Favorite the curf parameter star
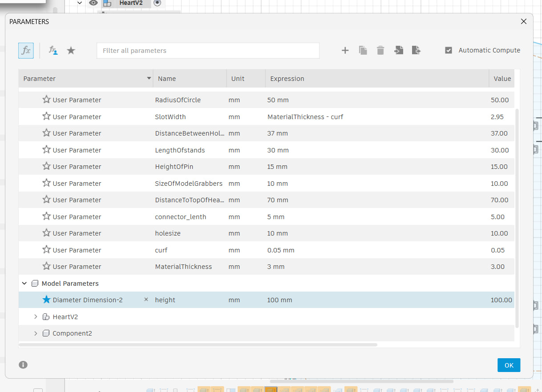The height and width of the screenshot is (392, 542). [x=46, y=250]
